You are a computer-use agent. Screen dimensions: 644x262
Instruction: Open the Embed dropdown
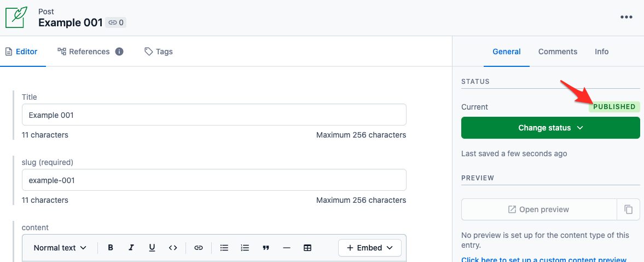click(x=370, y=248)
